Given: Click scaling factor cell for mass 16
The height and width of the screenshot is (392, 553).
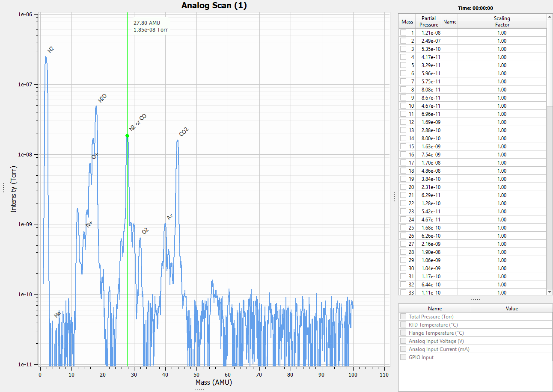Looking at the screenshot, I should 502,155.
